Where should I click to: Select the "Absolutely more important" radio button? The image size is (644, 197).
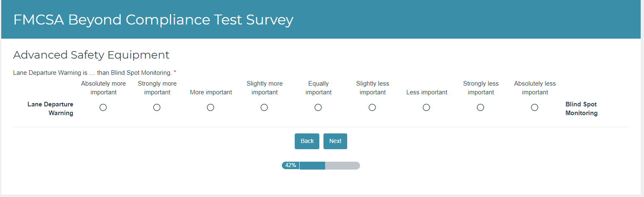(103, 108)
